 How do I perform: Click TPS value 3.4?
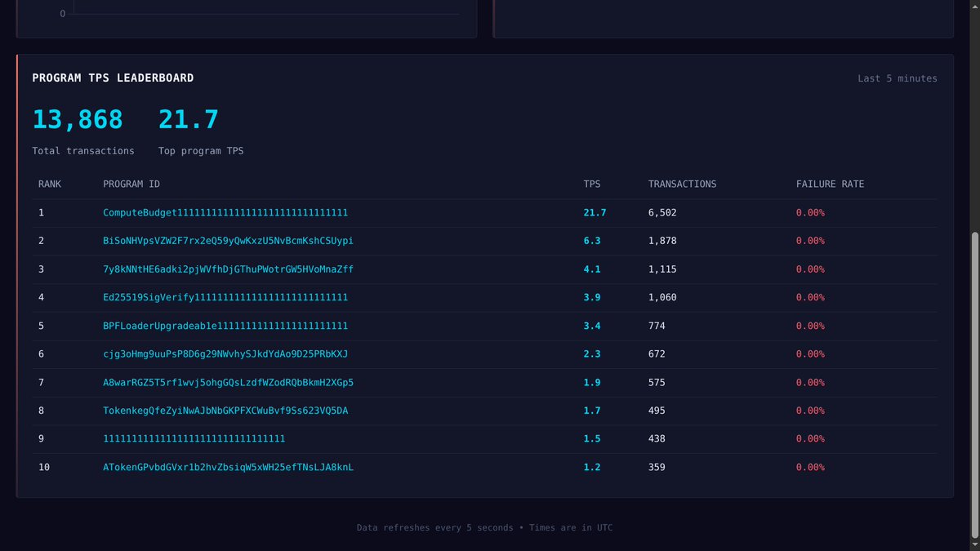click(x=592, y=326)
